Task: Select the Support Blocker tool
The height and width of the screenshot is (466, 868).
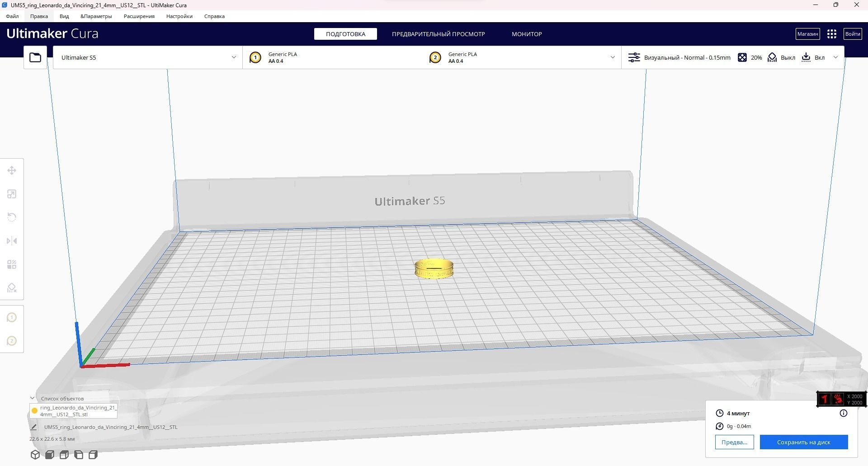Action: [x=12, y=288]
